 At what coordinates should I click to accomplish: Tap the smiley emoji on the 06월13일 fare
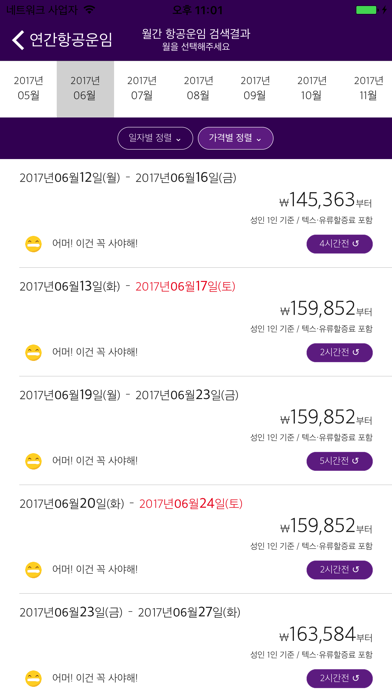[33, 352]
